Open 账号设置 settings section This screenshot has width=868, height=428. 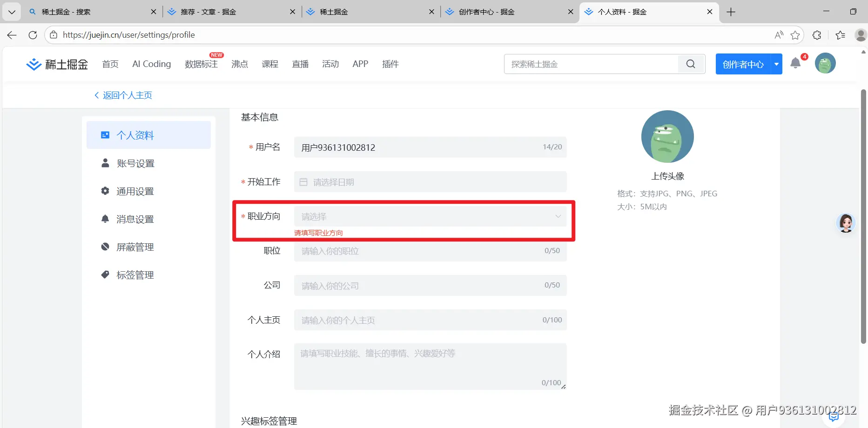pyautogui.click(x=135, y=163)
